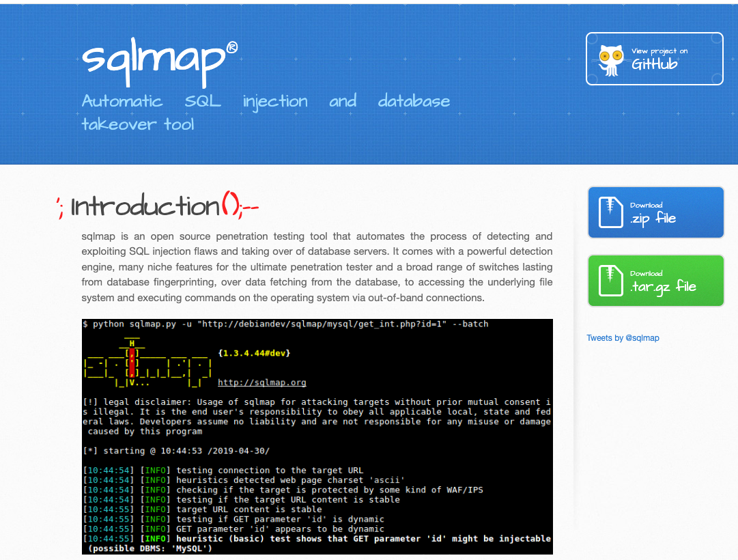Open View project on GitHub button
This screenshot has width=738, height=560.
654,59
